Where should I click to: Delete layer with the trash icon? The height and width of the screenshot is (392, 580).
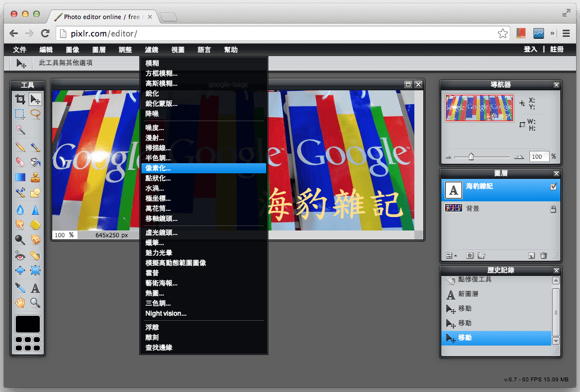click(x=544, y=256)
